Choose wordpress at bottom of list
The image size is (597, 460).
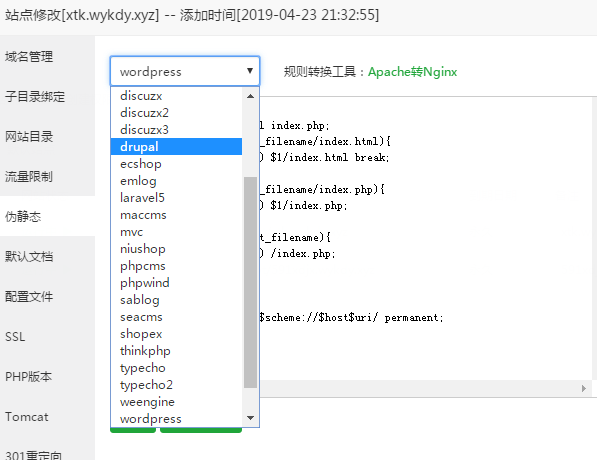pyautogui.click(x=176, y=418)
